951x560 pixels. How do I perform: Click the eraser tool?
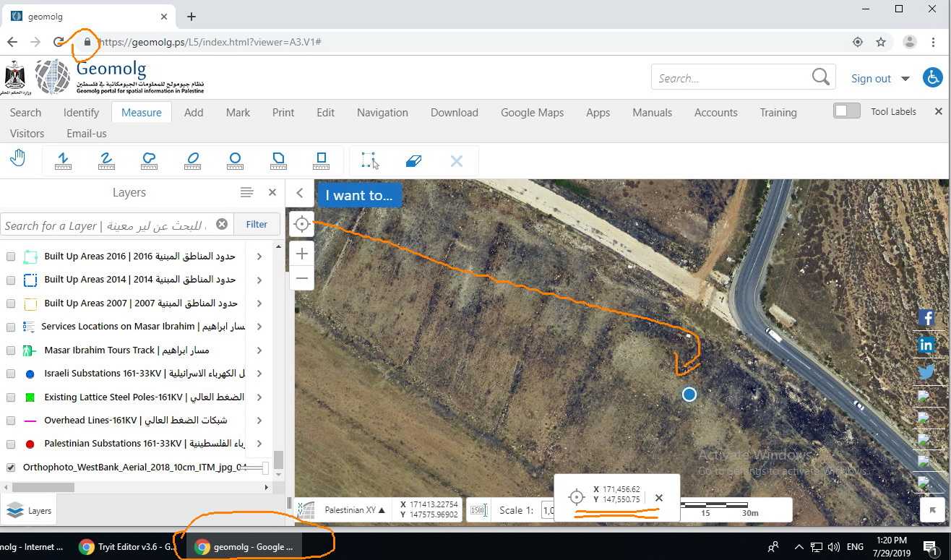coord(413,160)
